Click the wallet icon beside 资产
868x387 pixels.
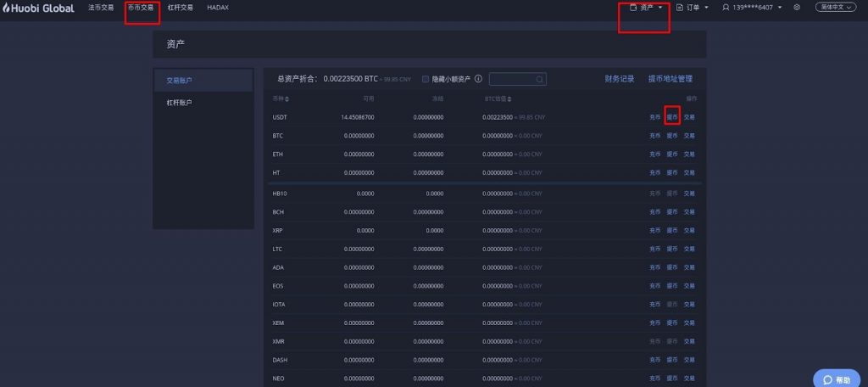pyautogui.click(x=633, y=8)
